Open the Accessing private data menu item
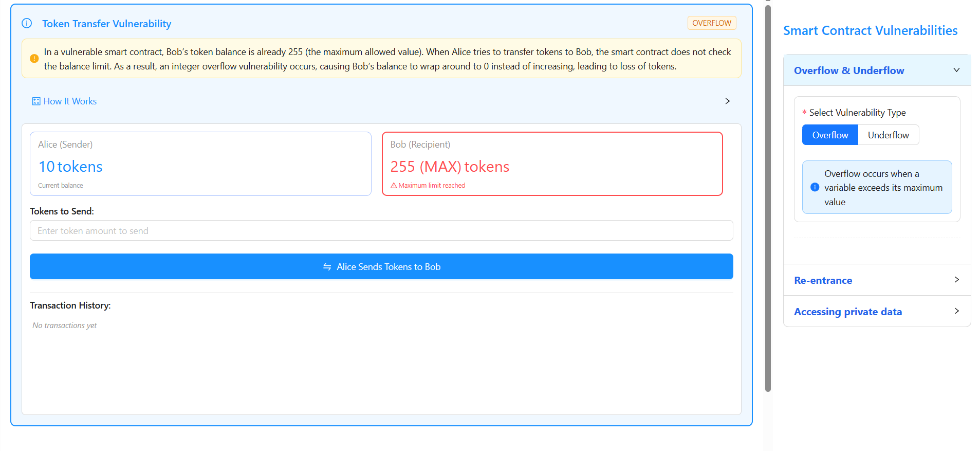The height and width of the screenshot is (451, 980). pyautogui.click(x=847, y=312)
